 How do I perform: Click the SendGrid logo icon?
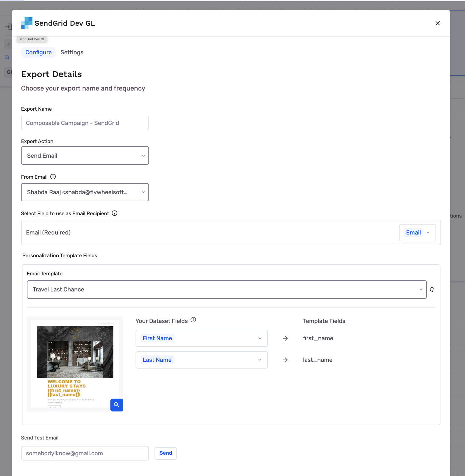27,23
